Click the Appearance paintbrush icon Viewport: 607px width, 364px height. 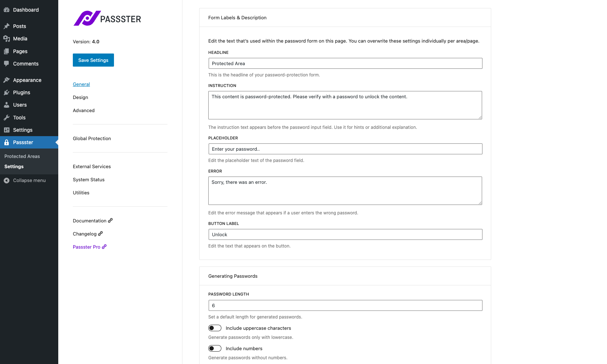[x=7, y=80]
